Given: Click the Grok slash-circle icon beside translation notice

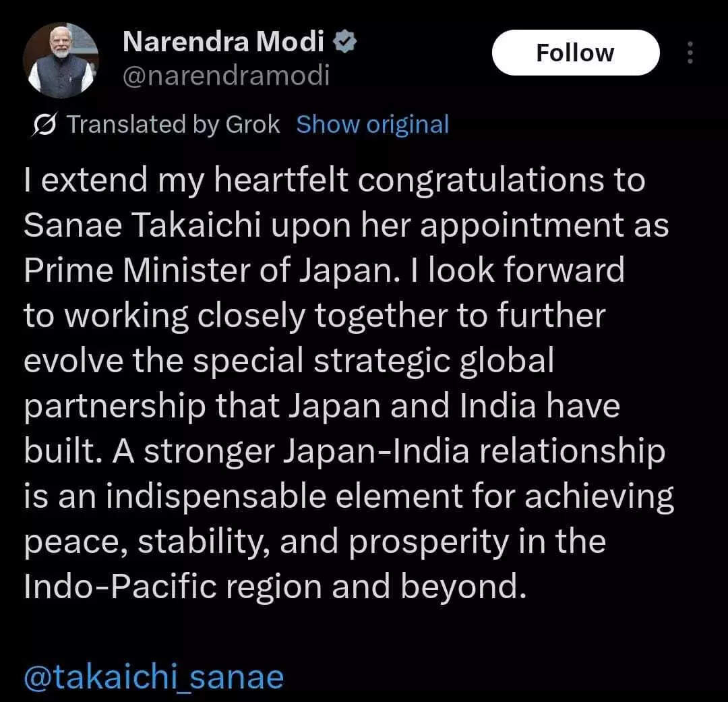Looking at the screenshot, I should (x=42, y=123).
